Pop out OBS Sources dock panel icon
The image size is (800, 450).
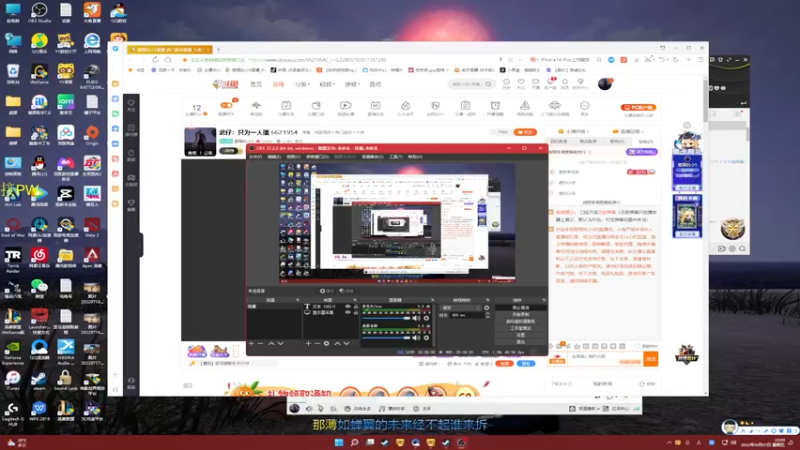(356, 300)
